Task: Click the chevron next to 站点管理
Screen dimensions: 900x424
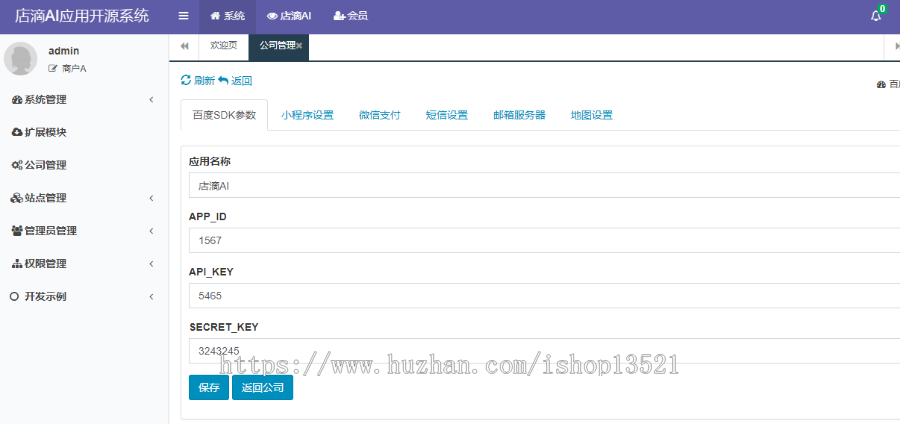Action: (x=152, y=198)
